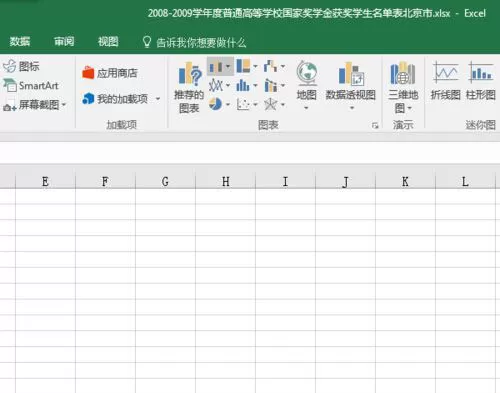Expand the 我的加载项 dropdown arrow
Image resolution: width=500 pixels, height=393 pixels.
tap(158, 99)
